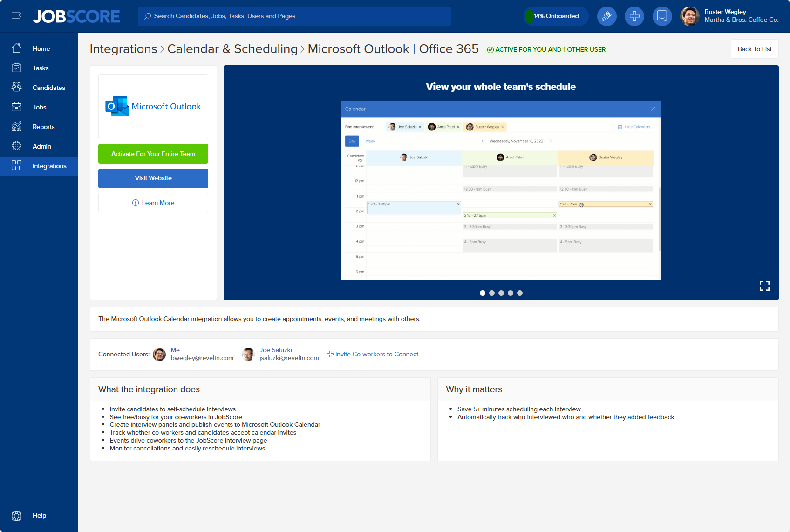Viewport: 790px width, 532px height.
Task: Open the Tasks clipboard icon in the sidebar
Action: pos(16,68)
